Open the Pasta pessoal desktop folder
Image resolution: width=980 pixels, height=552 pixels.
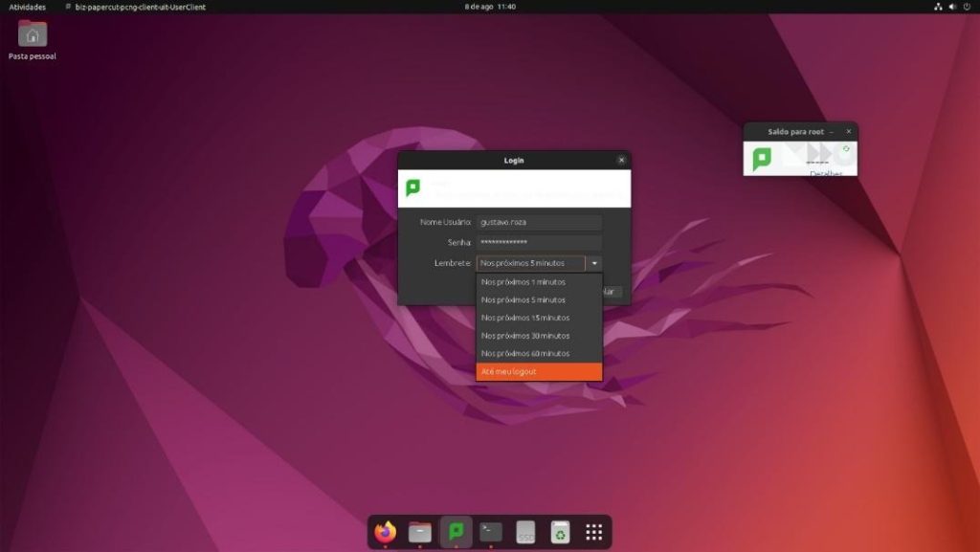(33, 35)
